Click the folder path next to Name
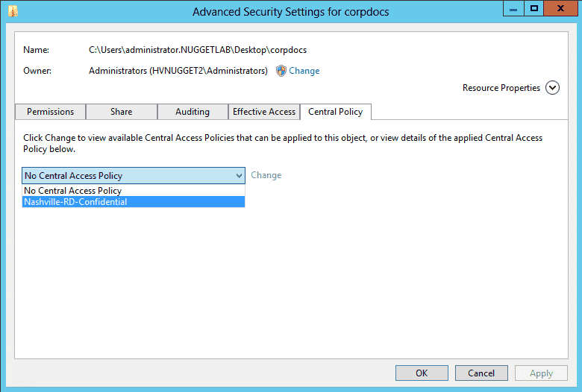This screenshot has width=582, height=392. 198,50
